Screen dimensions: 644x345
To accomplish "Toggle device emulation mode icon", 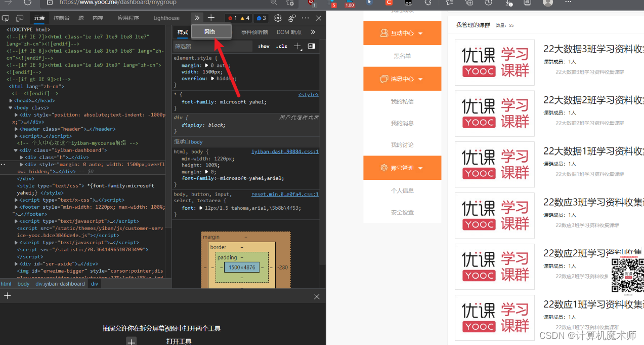I will pyautogui.click(x=19, y=18).
